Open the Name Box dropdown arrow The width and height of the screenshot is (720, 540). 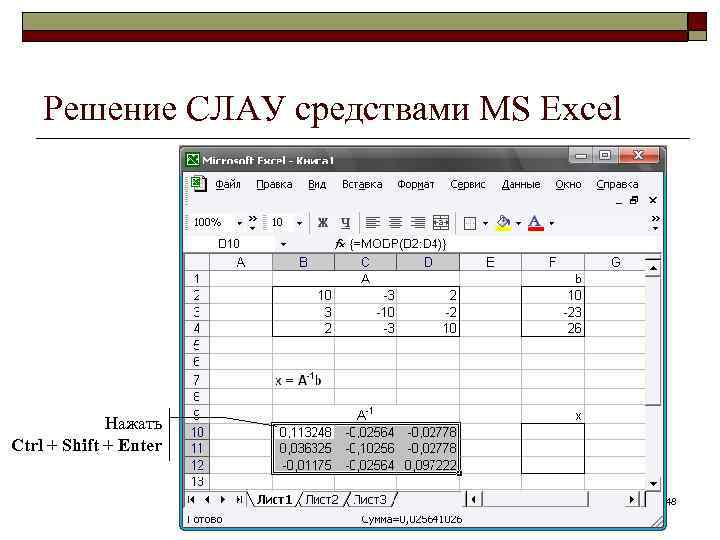(x=283, y=244)
